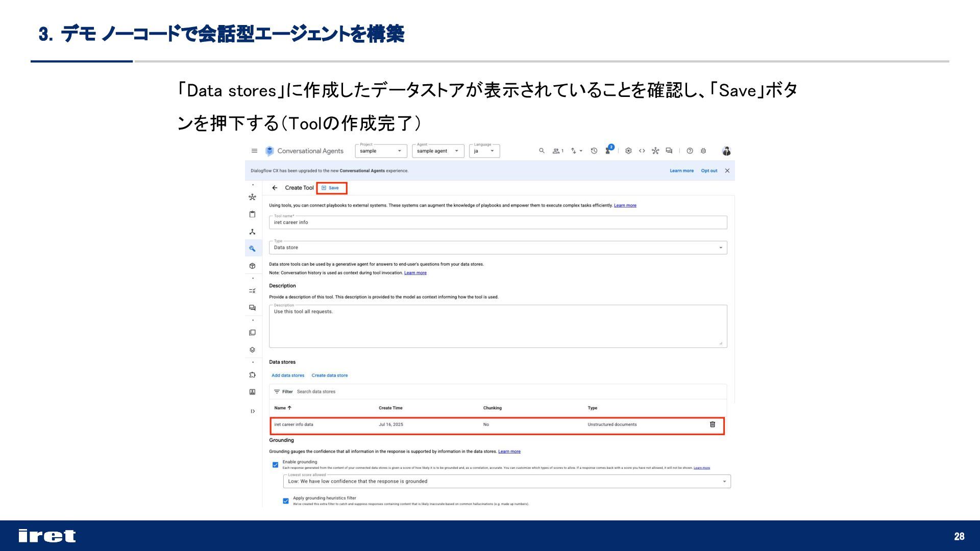Viewport: 980px width, 551px height.
Task: Open the search magnifier in header
Action: [542, 151]
